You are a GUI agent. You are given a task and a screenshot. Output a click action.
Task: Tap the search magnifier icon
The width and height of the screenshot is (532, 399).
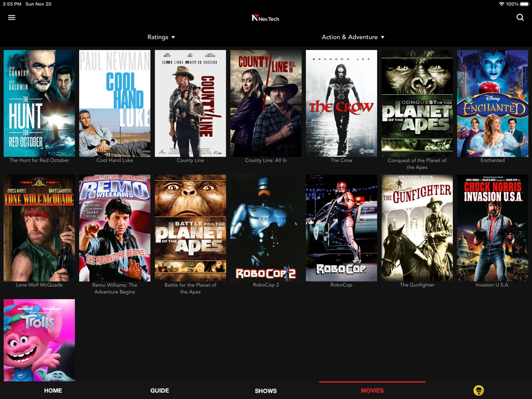coord(520,18)
